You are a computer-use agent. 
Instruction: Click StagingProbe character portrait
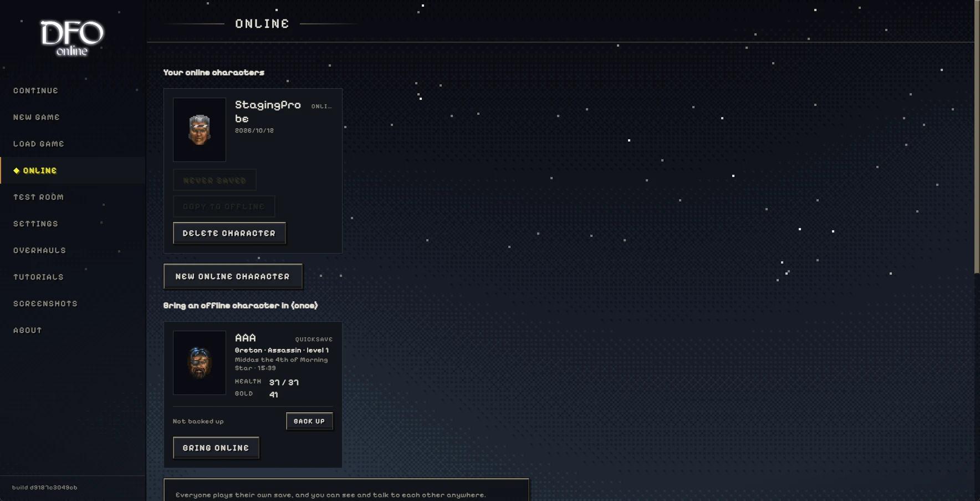(200, 130)
